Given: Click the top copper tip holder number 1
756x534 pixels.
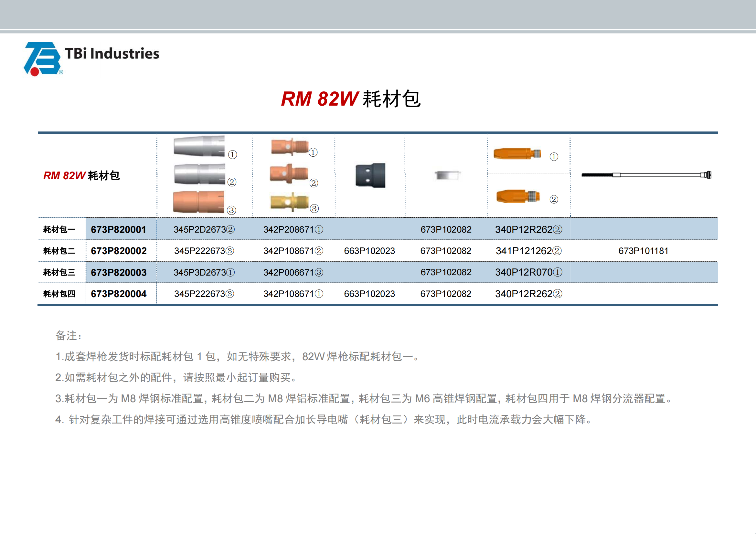Looking at the screenshot, I should coord(289,147).
